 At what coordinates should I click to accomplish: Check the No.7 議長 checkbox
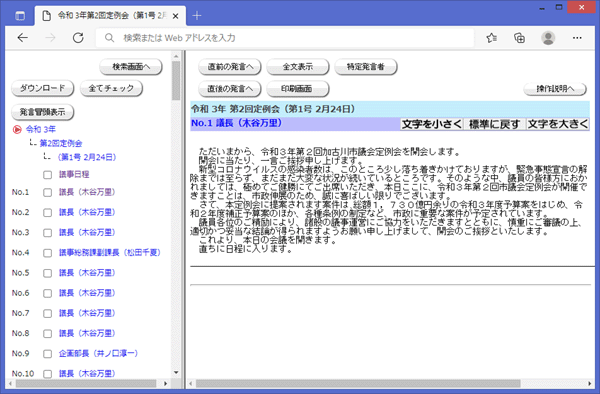tap(47, 314)
